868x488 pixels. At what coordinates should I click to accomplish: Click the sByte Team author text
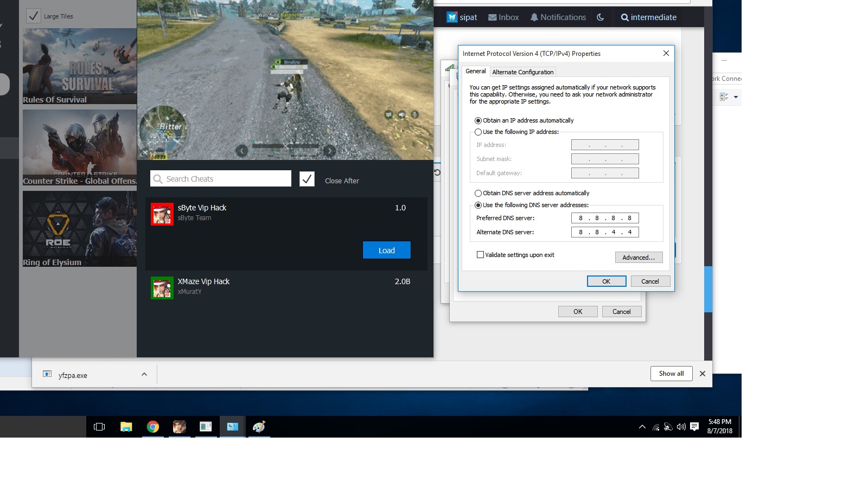point(195,218)
